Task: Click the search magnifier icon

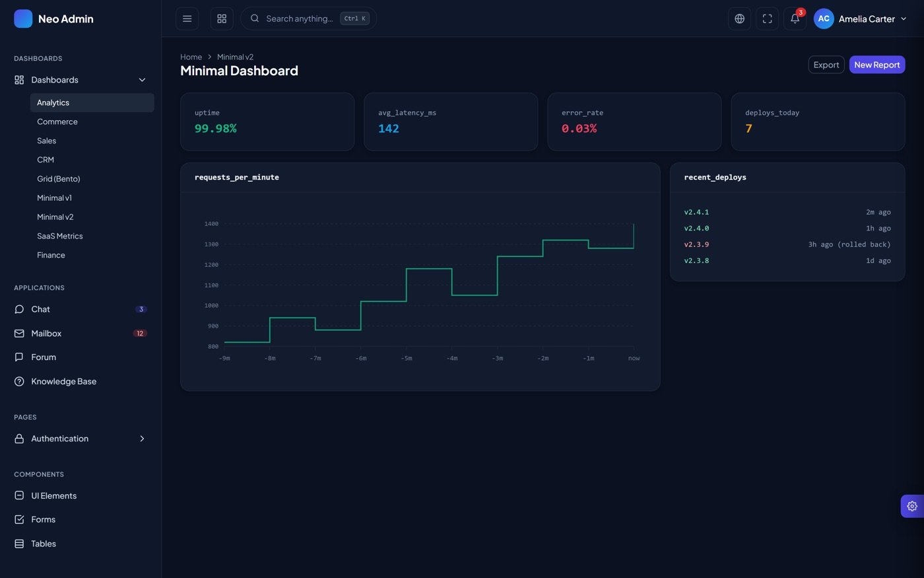Action: click(255, 18)
